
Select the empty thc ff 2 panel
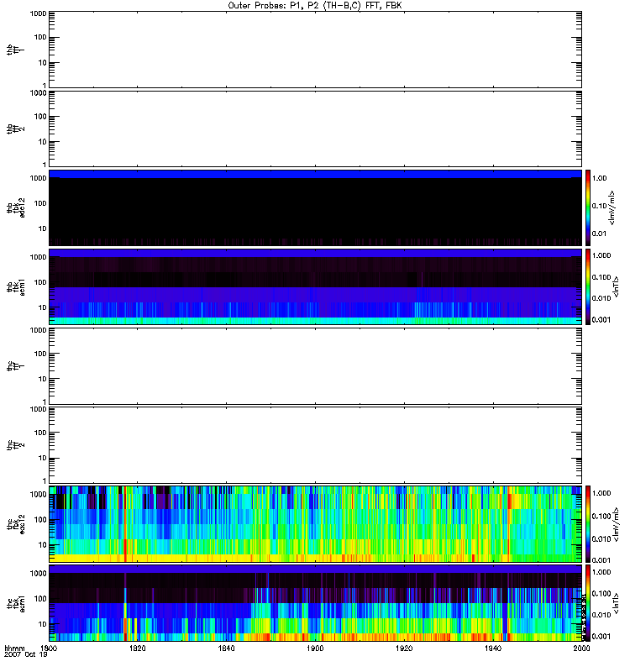pos(315,444)
